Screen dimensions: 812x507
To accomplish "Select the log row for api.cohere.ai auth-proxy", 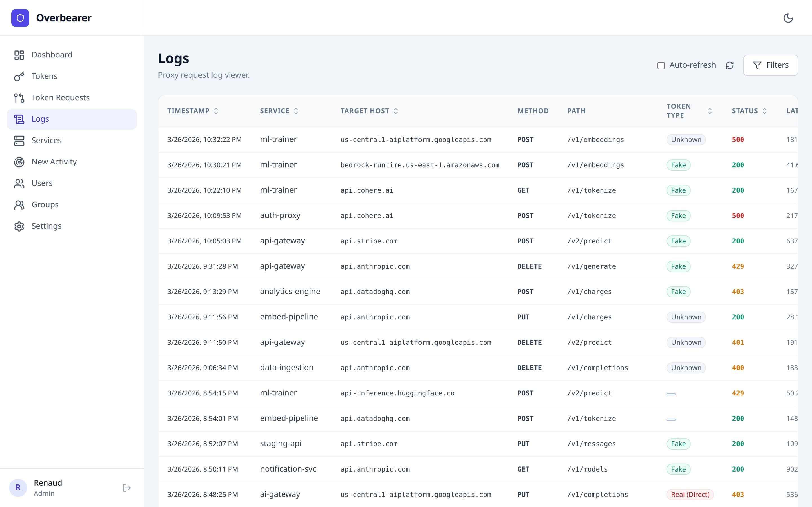I will [x=403, y=215].
